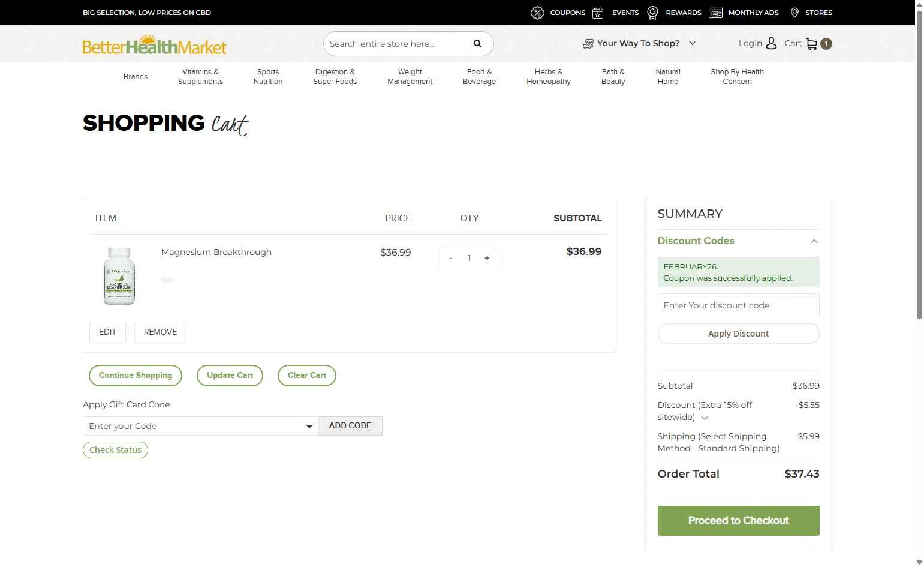The image size is (924, 567).
Task: Click the Events calendar icon
Action: [x=598, y=13]
